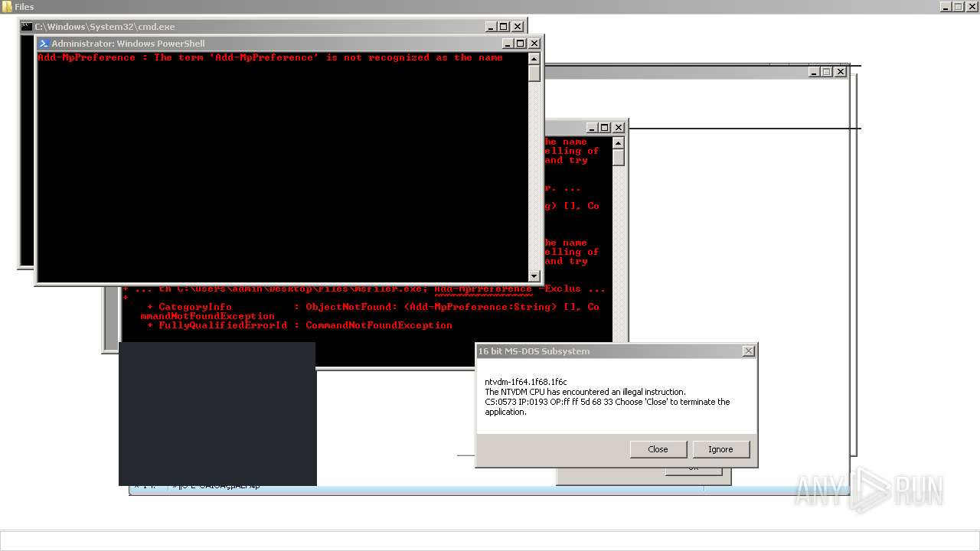Minimize the untitled gray-titled background window
Screen dimensions: 980x551
point(813,71)
